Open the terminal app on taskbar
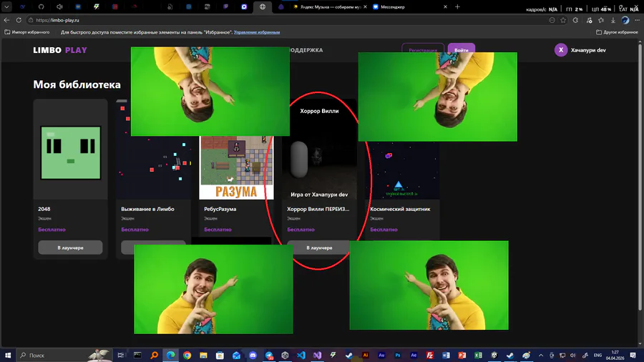Image resolution: width=644 pixels, height=362 pixels. 137,355
